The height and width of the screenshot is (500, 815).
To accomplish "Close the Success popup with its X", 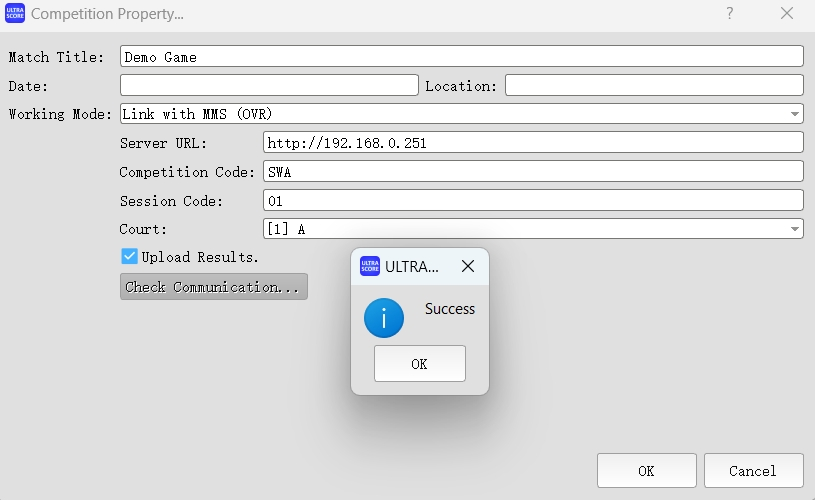I will (x=467, y=266).
